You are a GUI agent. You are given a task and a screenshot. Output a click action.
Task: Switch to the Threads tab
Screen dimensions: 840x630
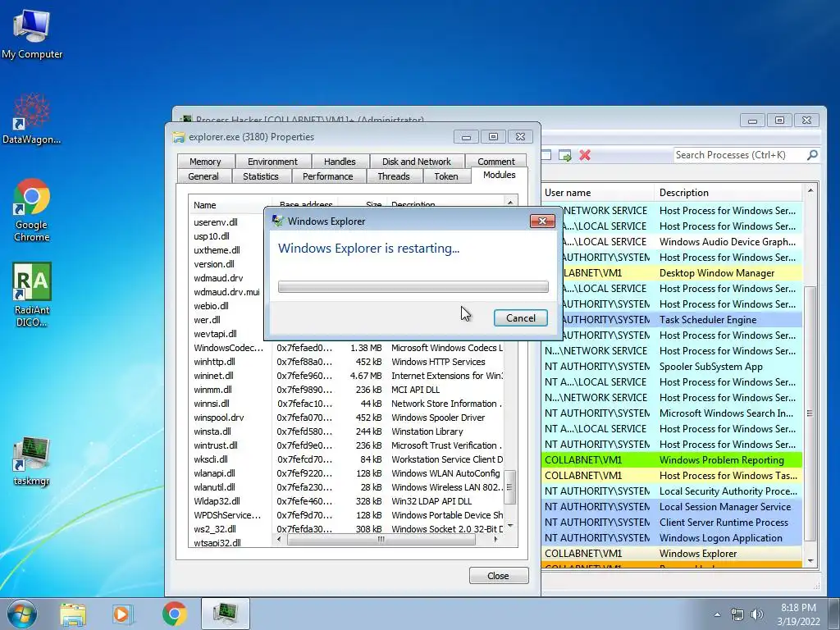[x=394, y=176]
